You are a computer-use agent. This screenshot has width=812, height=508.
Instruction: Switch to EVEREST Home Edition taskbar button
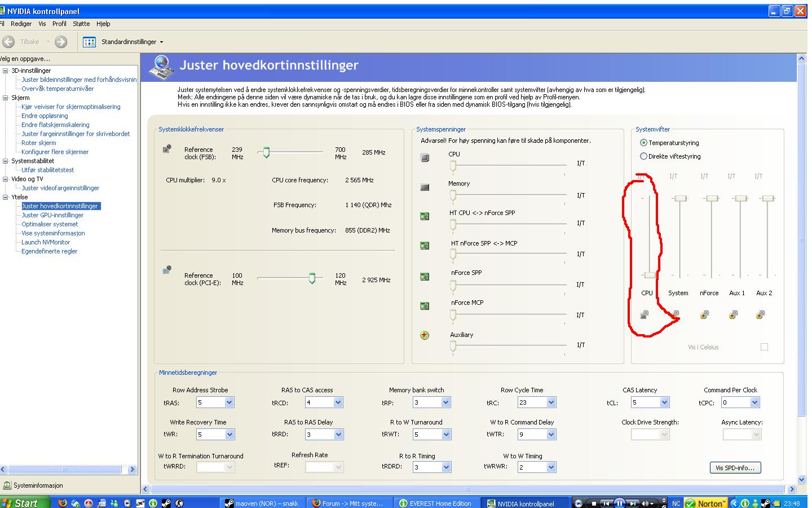[437, 503]
